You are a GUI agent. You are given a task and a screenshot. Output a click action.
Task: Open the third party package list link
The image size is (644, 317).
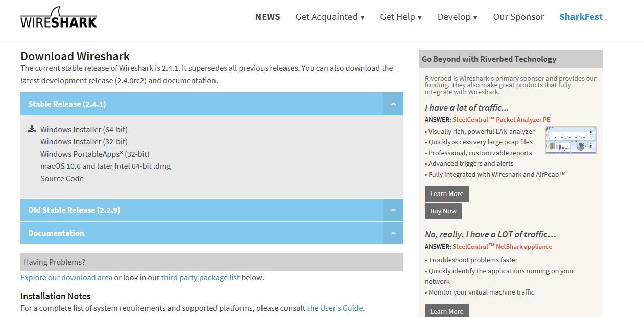pos(200,278)
